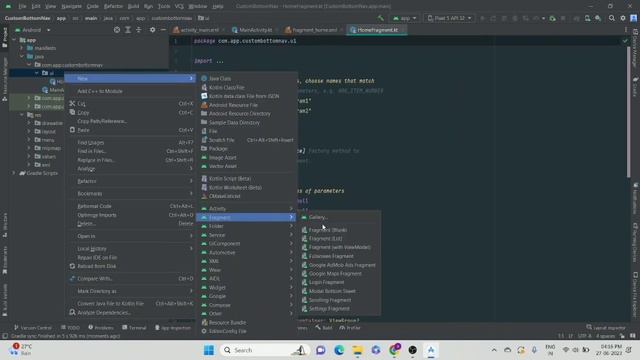Screen dimensions: 640x360
Task: Open the File menu
Action: pos(22,6)
